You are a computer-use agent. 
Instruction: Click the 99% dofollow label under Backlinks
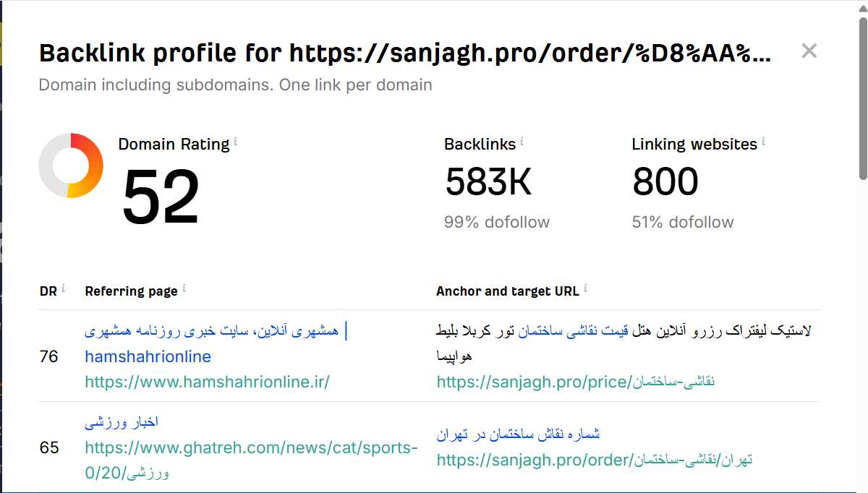(496, 222)
